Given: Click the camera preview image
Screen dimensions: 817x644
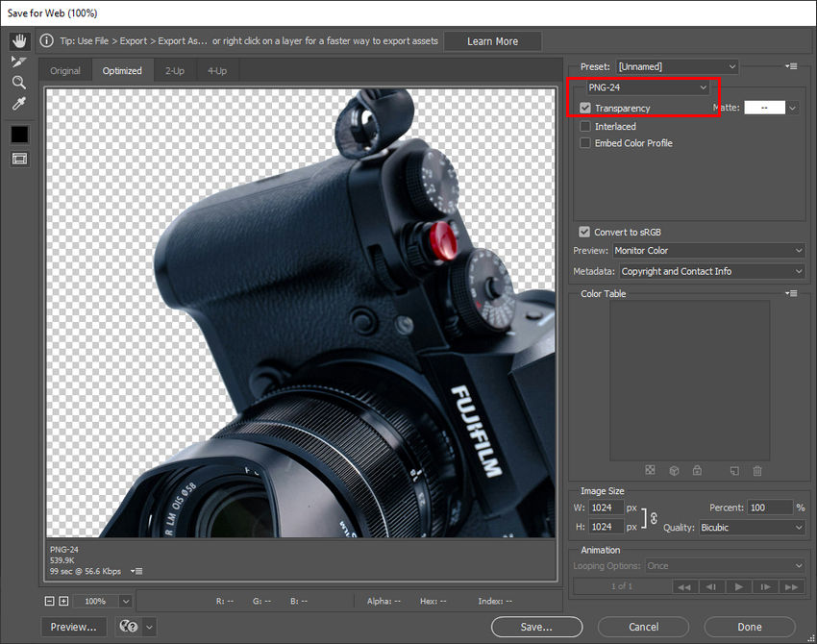Looking at the screenshot, I should pyautogui.click(x=301, y=313).
